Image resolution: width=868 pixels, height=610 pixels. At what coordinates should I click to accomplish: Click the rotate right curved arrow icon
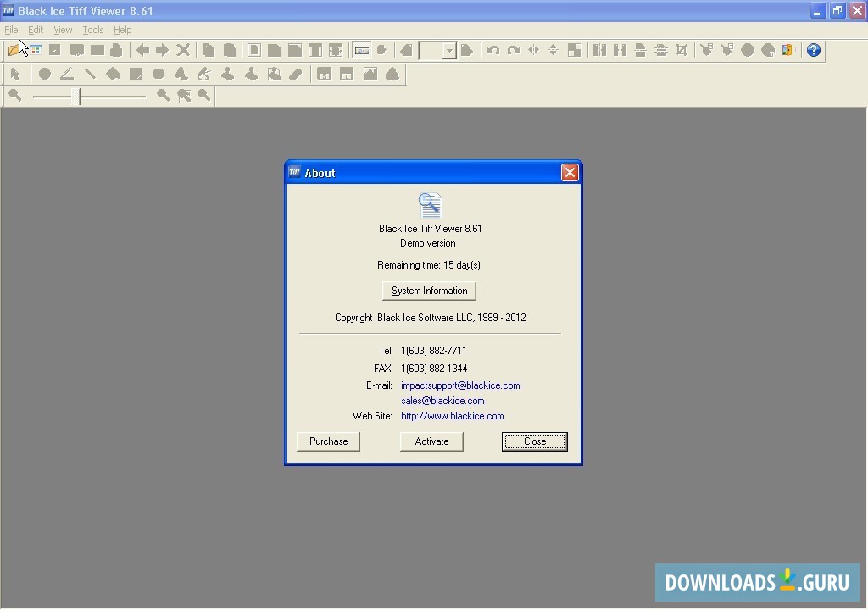[x=514, y=50]
